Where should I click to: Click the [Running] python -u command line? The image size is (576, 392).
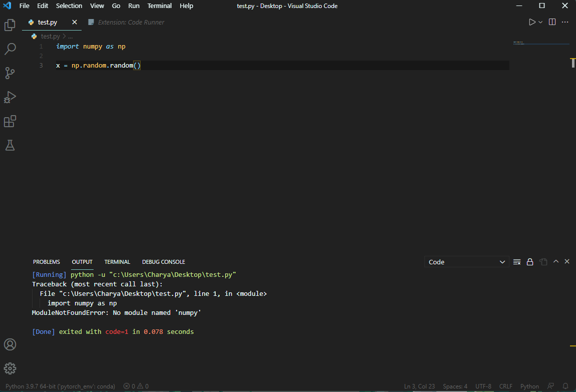134,275
